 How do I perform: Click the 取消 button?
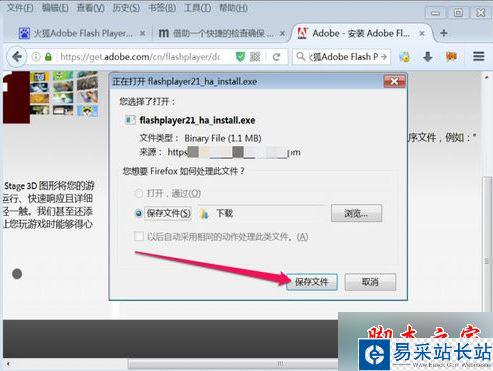click(370, 282)
